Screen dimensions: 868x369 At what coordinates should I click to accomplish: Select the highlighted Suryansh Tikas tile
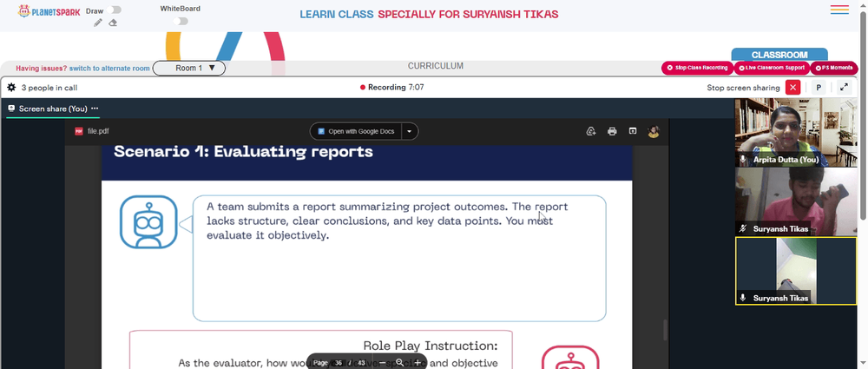click(x=795, y=271)
